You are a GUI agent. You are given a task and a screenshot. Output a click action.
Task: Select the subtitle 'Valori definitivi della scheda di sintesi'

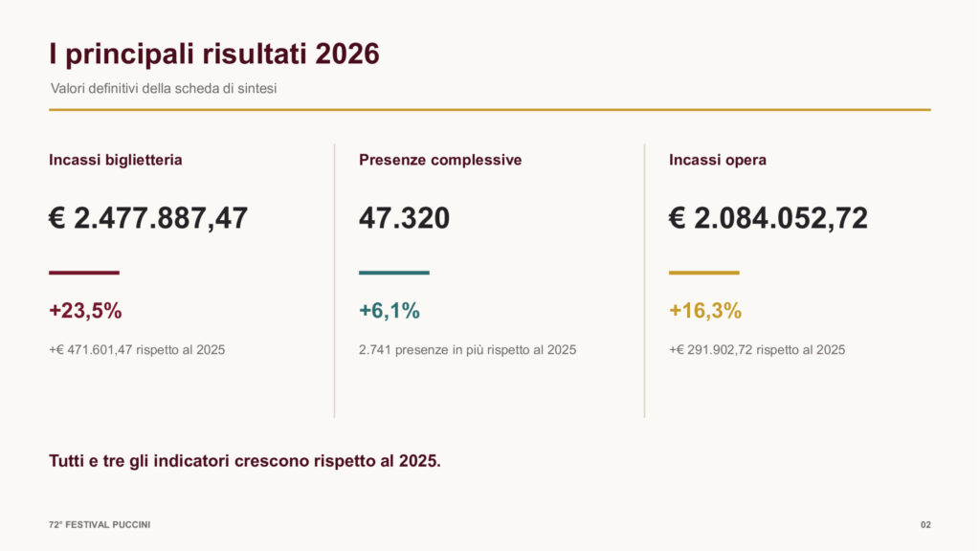[164, 89]
